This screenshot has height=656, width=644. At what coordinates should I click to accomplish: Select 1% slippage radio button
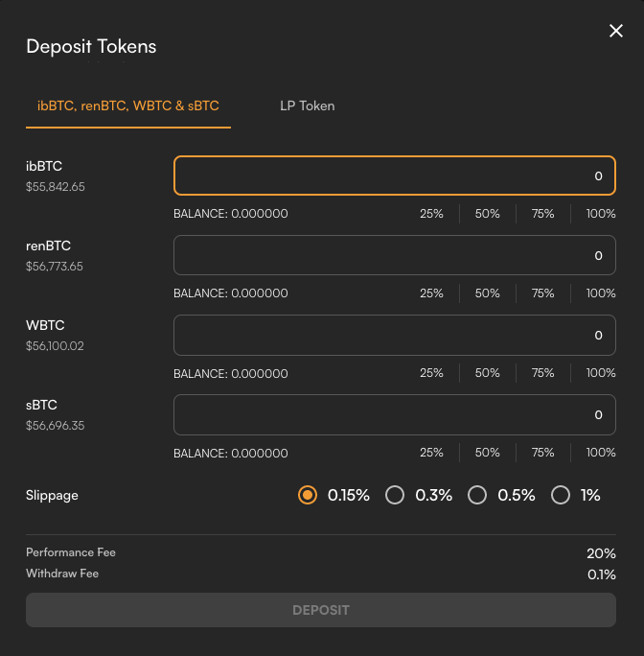pyautogui.click(x=560, y=495)
